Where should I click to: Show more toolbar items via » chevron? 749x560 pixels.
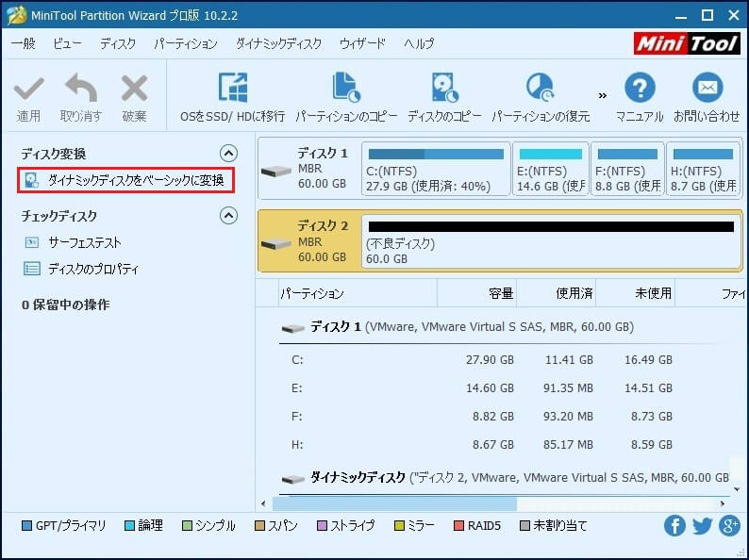(603, 95)
